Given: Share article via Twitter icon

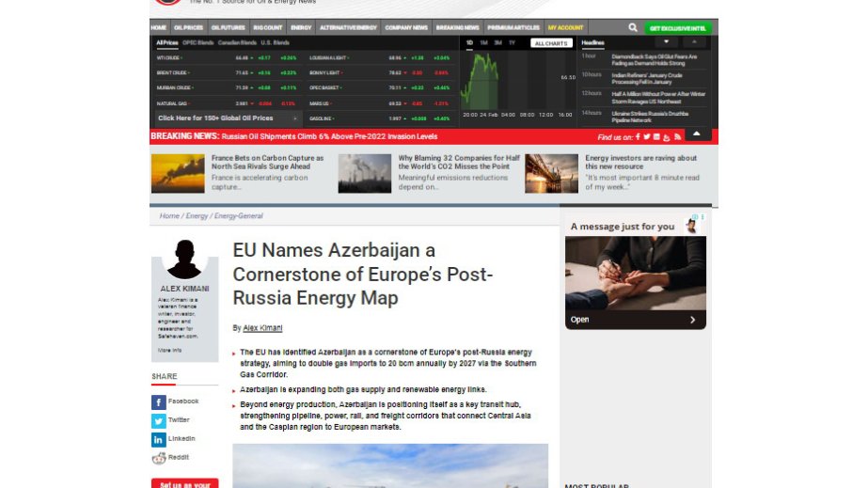Looking at the screenshot, I should [x=158, y=421].
